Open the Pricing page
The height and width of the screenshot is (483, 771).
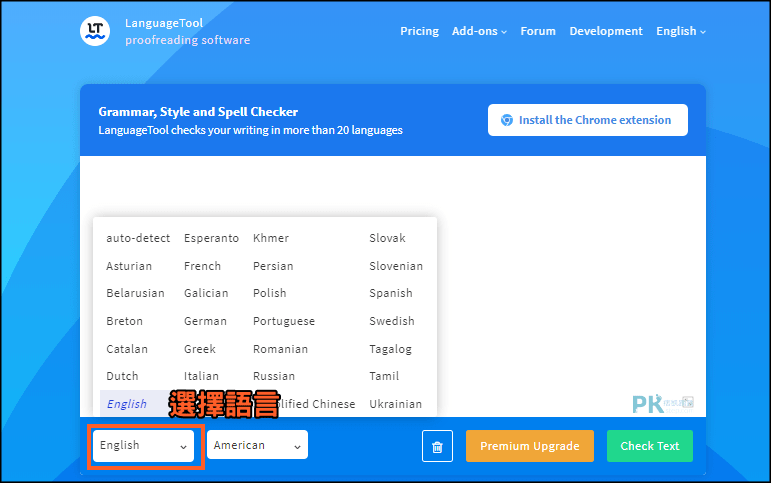tap(419, 31)
